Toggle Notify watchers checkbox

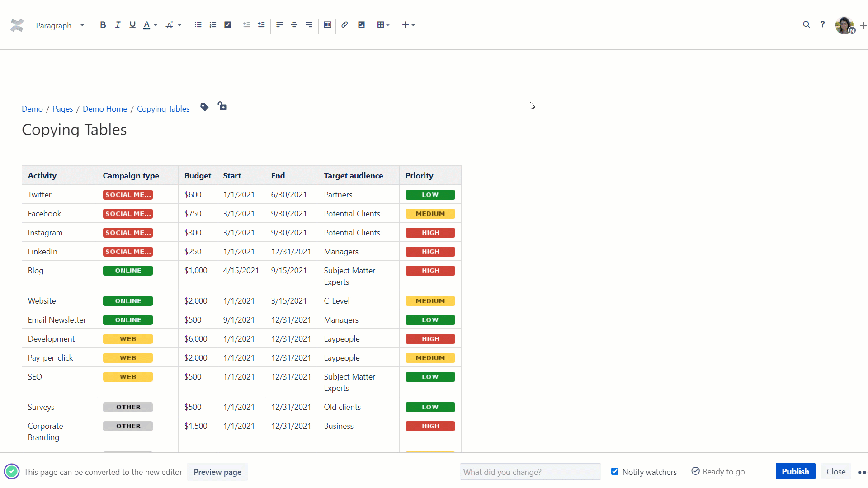click(615, 471)
